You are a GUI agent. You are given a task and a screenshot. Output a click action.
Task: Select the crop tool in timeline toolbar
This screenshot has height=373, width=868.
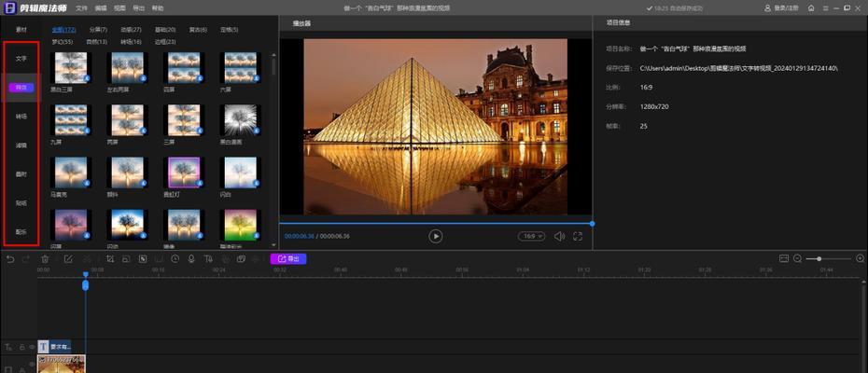click(x=110, y=258)
